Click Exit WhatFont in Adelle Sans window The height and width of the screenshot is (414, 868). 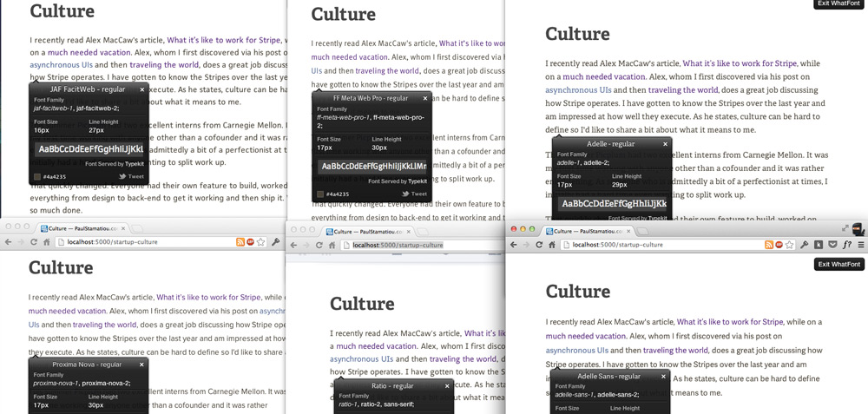click(838, 265)
